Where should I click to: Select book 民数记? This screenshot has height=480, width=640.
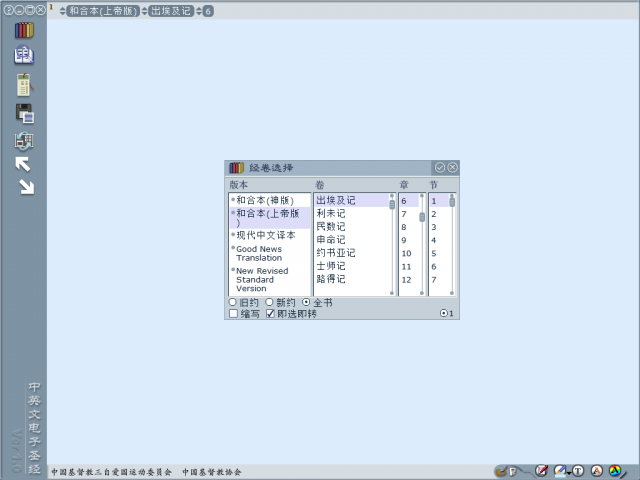tap(351, 227)
